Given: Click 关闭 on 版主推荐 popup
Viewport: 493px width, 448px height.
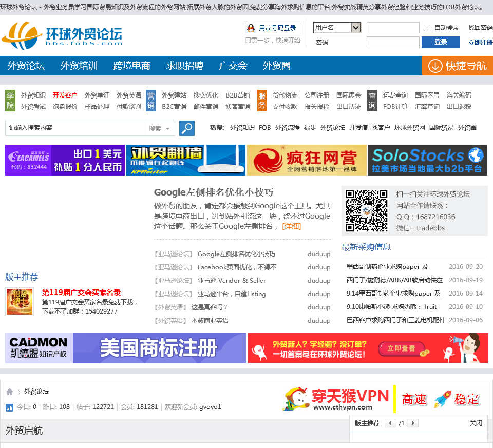Looking at the screenshot, I should (x=476, y=423).
